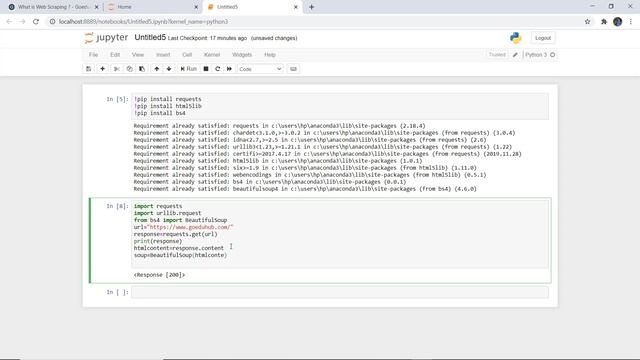Bookmark this page with star icon

[x=587, y=22]
